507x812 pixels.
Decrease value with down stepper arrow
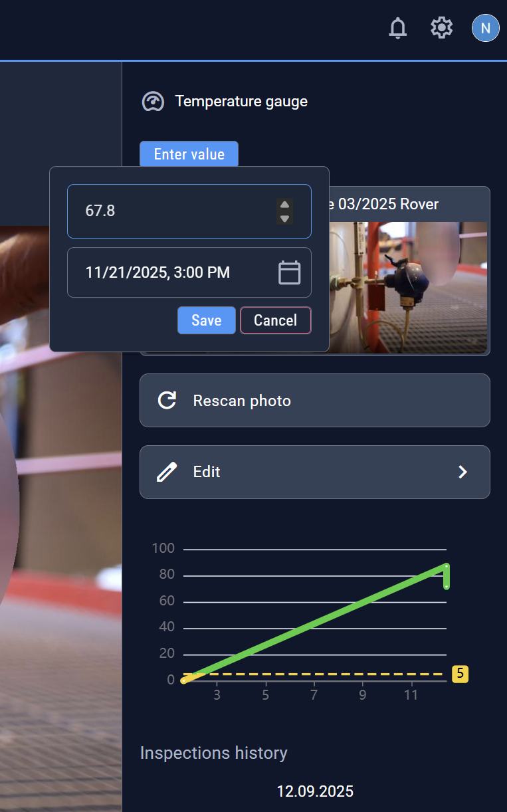tap(284, 218)
